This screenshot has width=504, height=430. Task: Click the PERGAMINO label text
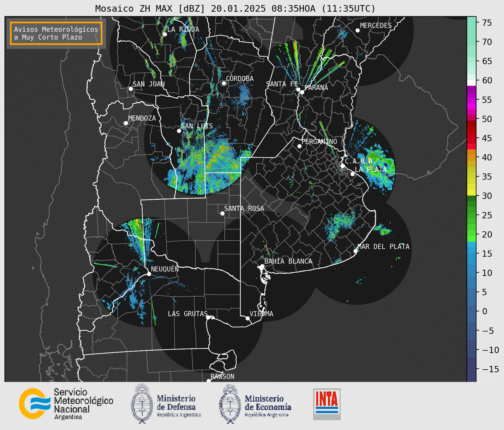coord(319,142)
